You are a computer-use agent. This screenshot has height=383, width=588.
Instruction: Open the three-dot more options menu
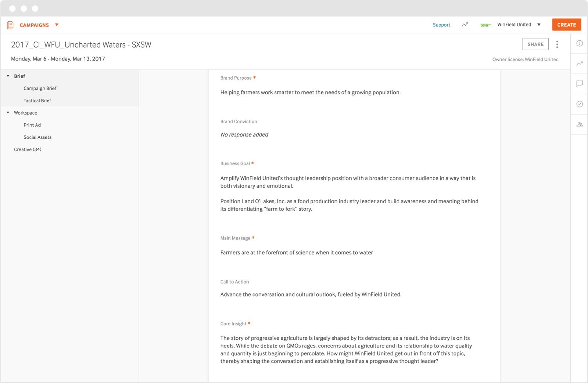pos(557,44)
